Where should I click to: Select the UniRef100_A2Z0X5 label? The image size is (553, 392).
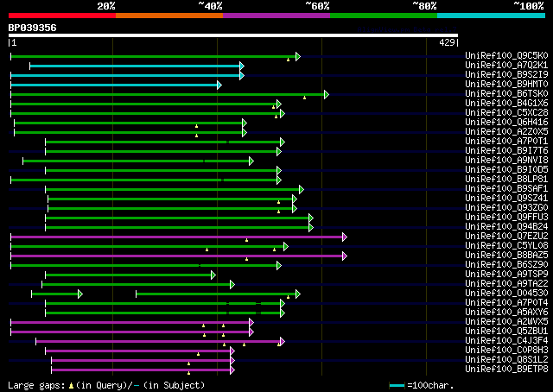point(506,132)
